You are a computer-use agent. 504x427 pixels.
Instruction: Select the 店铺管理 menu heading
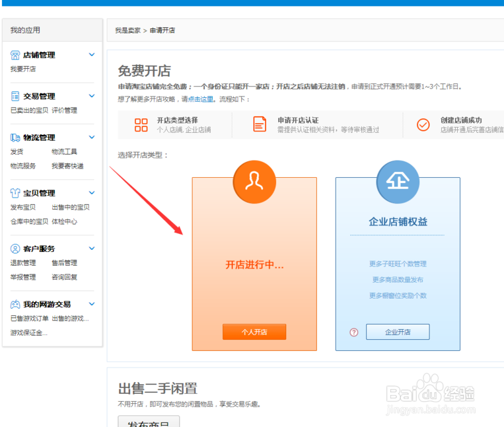pos(39,55)
